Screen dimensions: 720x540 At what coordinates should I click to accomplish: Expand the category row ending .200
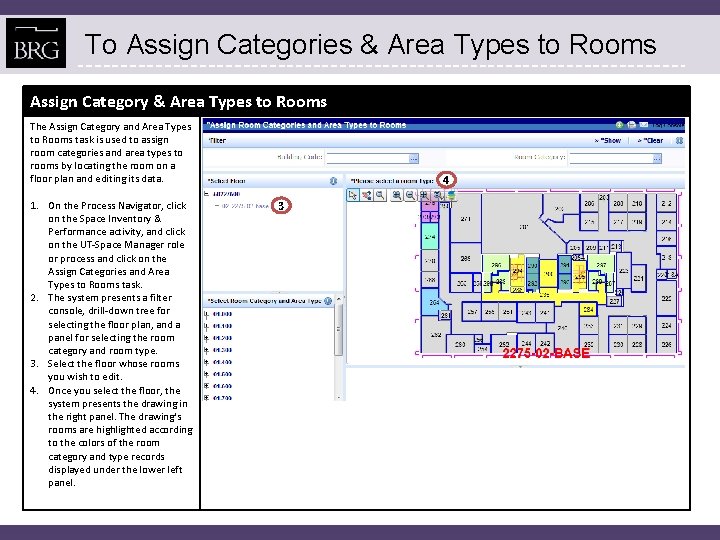click(207, 338)
